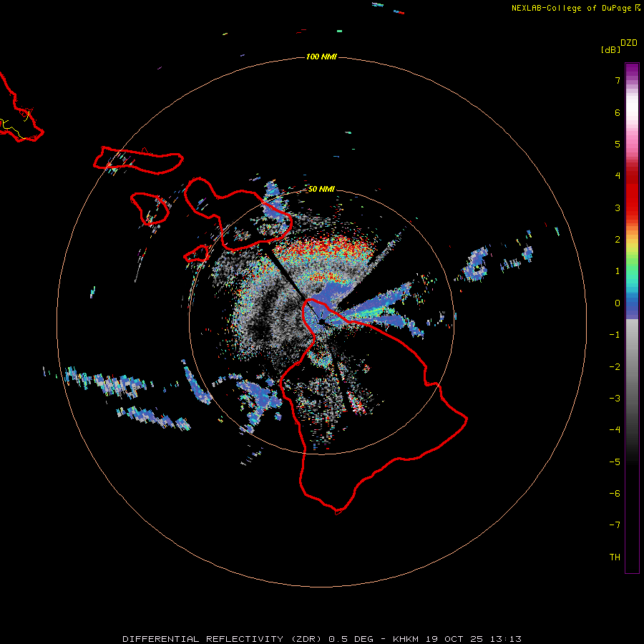Click the DZD legend title
This screenshot has height=644, width=644.
click(629, 43)
